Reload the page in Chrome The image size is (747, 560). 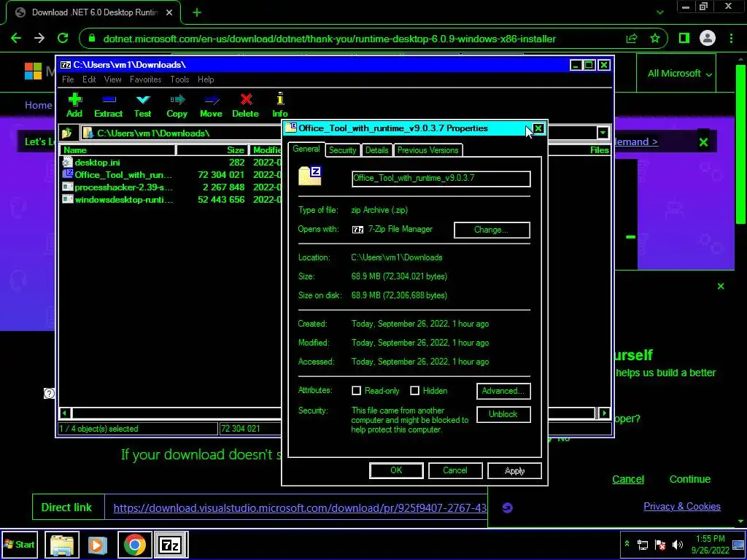click(63, 39)
